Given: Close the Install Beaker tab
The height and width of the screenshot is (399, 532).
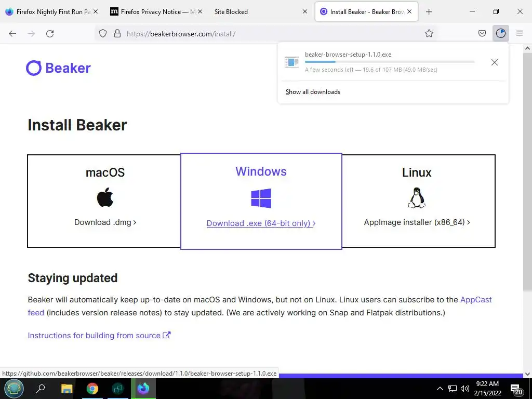Looking at the screenshot, I should pos(409,11).
